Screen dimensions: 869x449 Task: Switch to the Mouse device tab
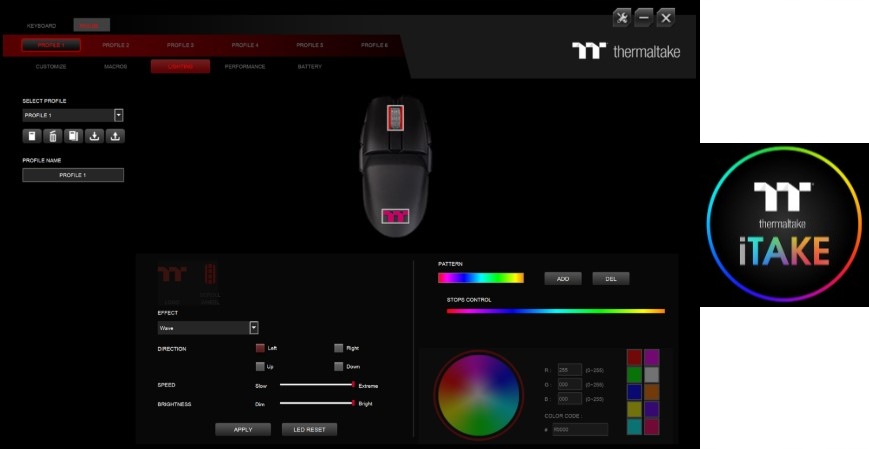[x=91, y=25]
